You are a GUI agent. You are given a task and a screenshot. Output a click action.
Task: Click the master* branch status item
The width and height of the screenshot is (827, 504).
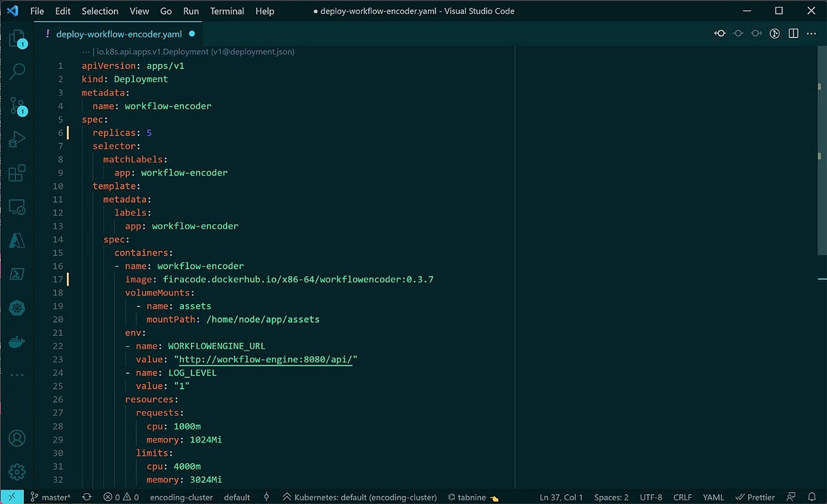(x=50, y=497)
